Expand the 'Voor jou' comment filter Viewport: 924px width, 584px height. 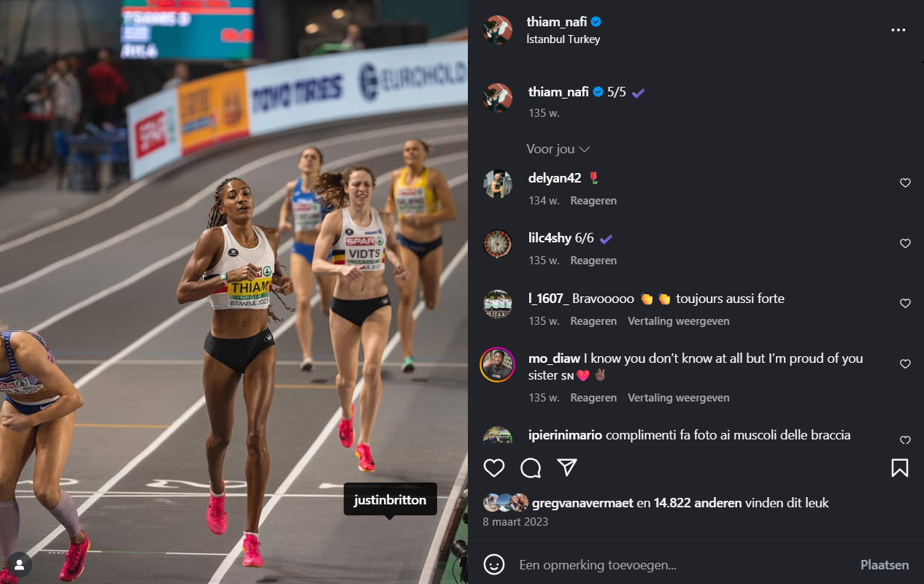[558, 149]
